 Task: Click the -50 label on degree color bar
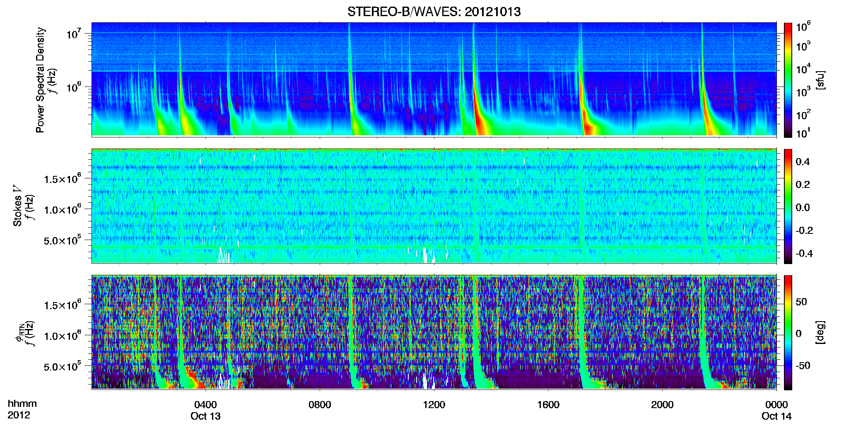[803, 365]
